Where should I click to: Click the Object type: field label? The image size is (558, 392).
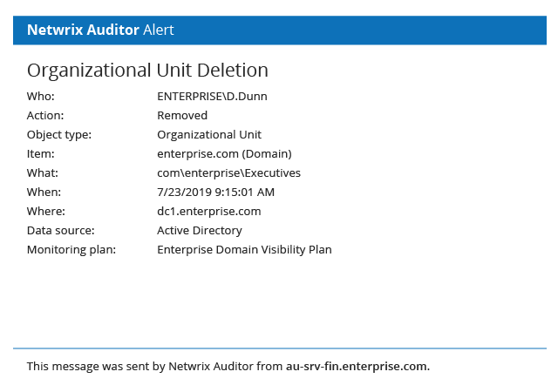click(x=59, y=134)
